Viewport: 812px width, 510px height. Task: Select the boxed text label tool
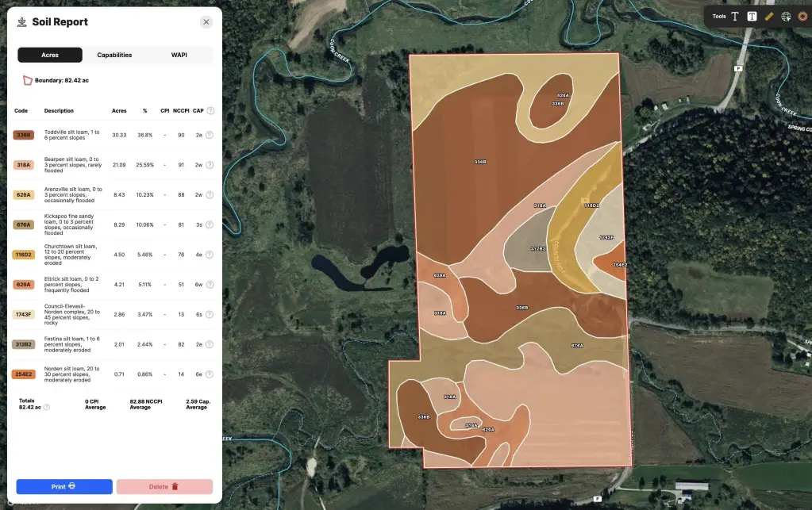752,17
